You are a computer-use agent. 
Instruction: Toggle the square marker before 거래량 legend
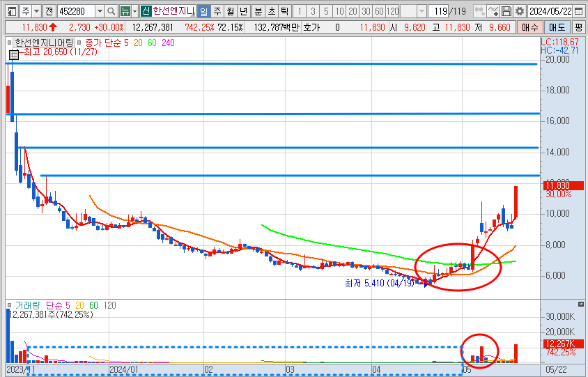pos(9,305)
